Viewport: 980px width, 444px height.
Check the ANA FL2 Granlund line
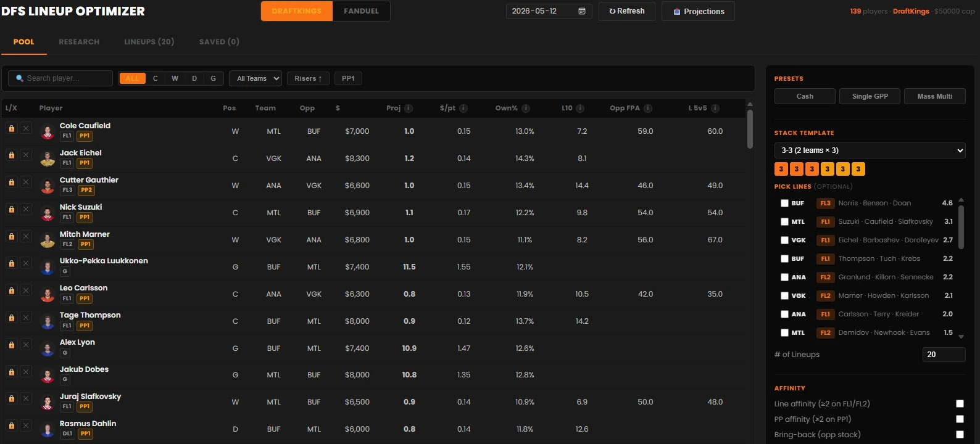point(784,277)
